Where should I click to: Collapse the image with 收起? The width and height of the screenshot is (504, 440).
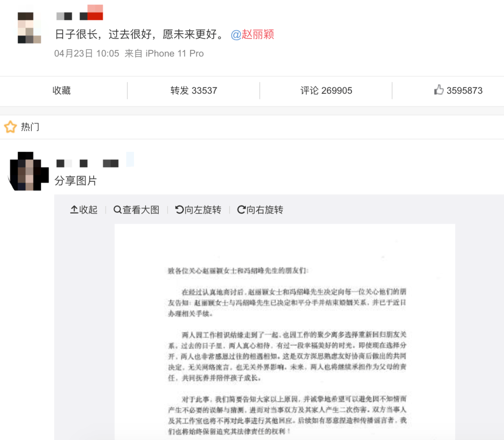84,210
